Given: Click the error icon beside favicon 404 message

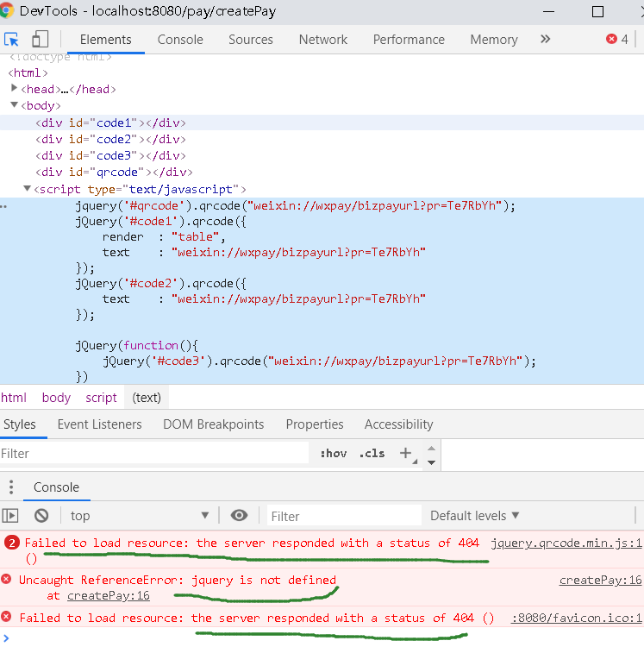Looking at the screenshot, I should pyautogui.click(x=6, y=617).
